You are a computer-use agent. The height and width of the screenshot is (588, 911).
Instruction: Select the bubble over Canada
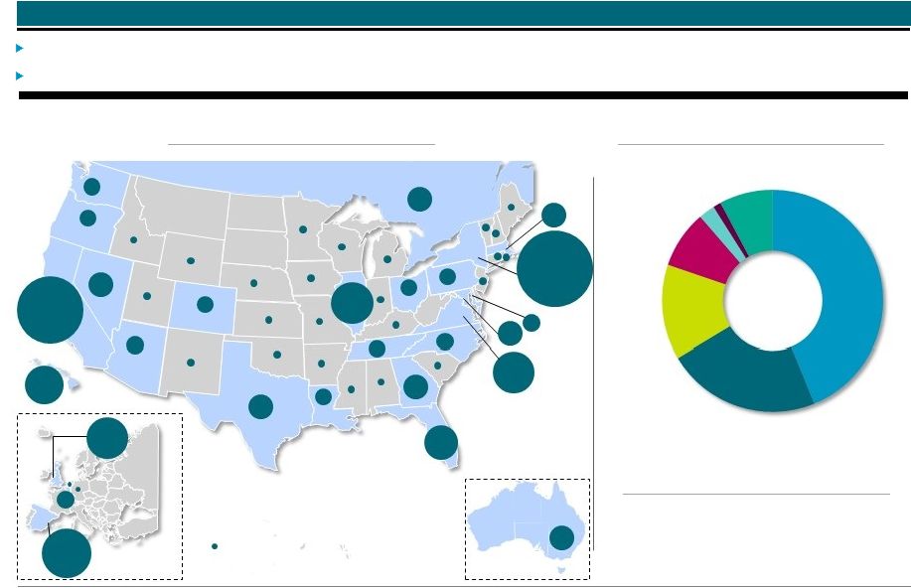[419, 200]
